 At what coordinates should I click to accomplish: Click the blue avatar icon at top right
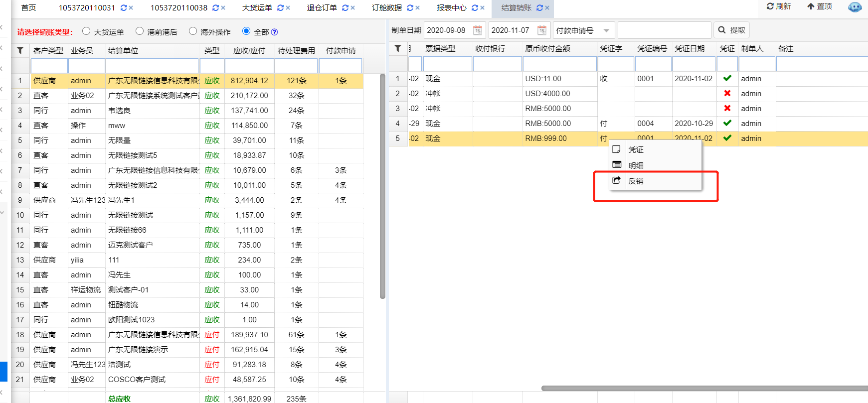(x=855, y=7)
